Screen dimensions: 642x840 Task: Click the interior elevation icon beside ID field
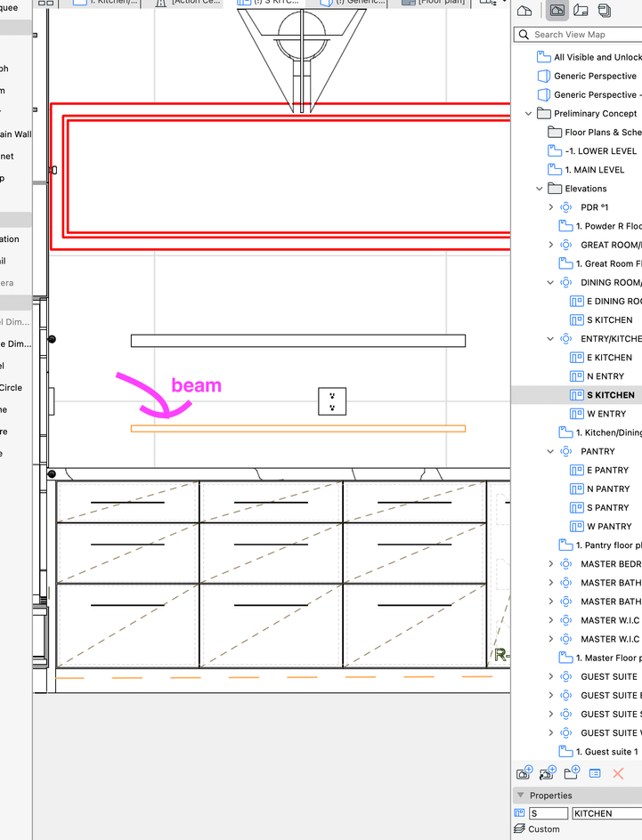click(519, 813)
